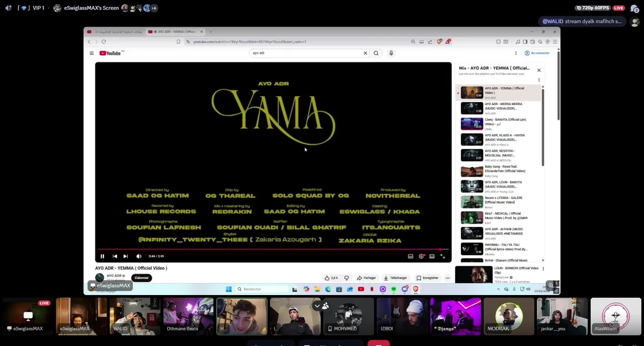Go back in the browser
644x346 pixels.
pos(89,42)
